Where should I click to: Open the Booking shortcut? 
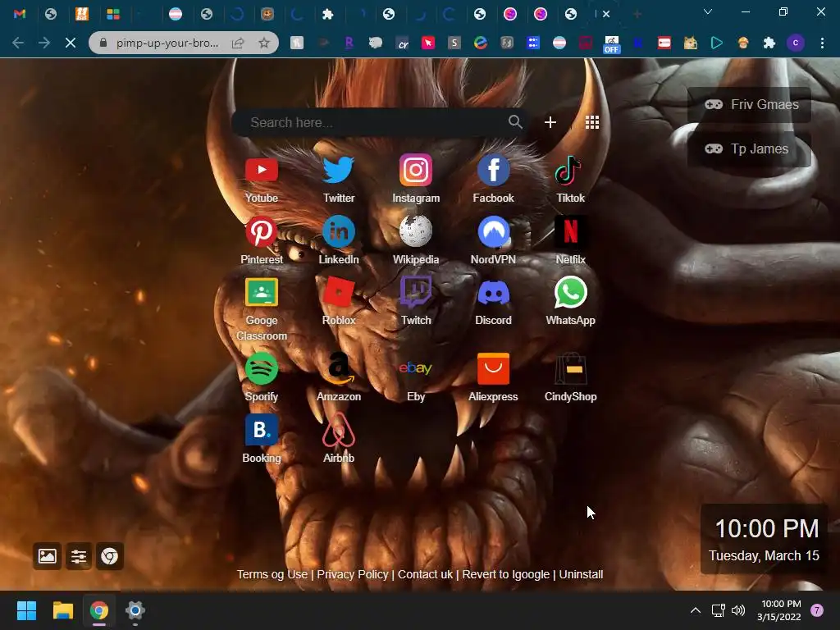pyautogui.click(x=262, y=439)
